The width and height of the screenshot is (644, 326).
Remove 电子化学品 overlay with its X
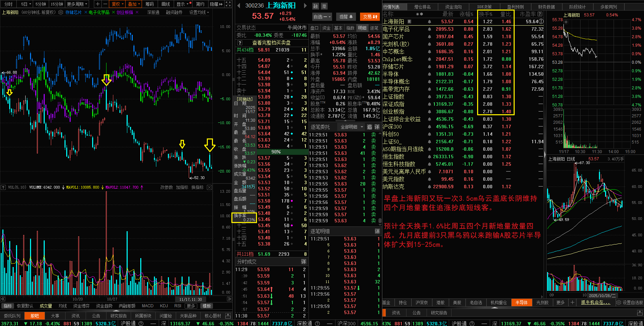[113, 12]
